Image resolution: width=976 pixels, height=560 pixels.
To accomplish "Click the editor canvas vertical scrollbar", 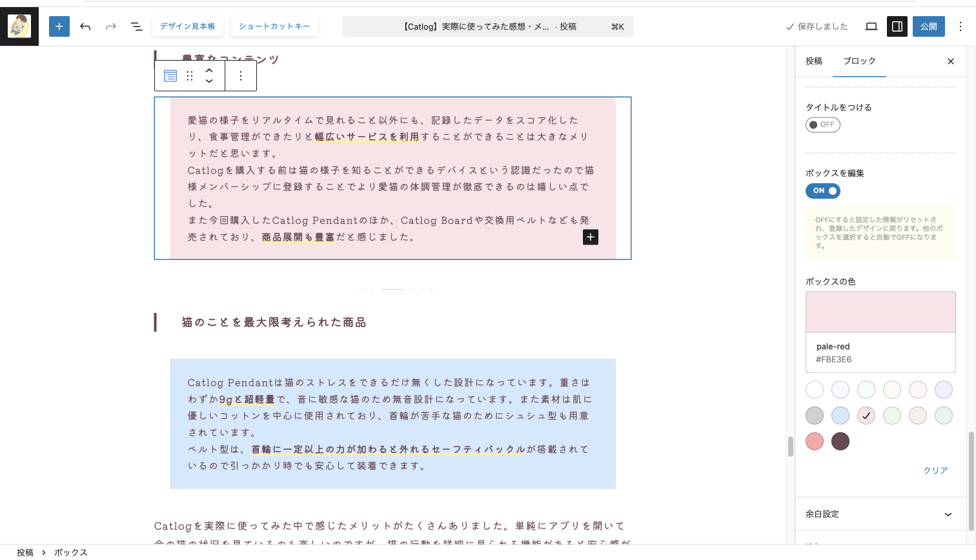I will tap(790, 446).
